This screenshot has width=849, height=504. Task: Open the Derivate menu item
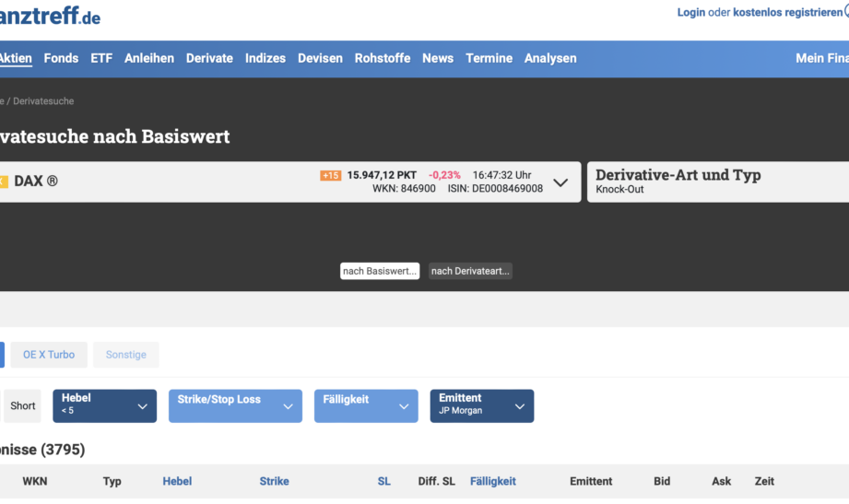point(209,58)
